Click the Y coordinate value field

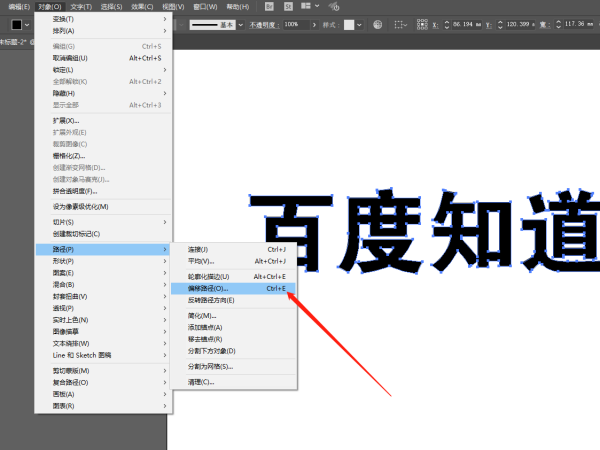[x=520, y=24]
